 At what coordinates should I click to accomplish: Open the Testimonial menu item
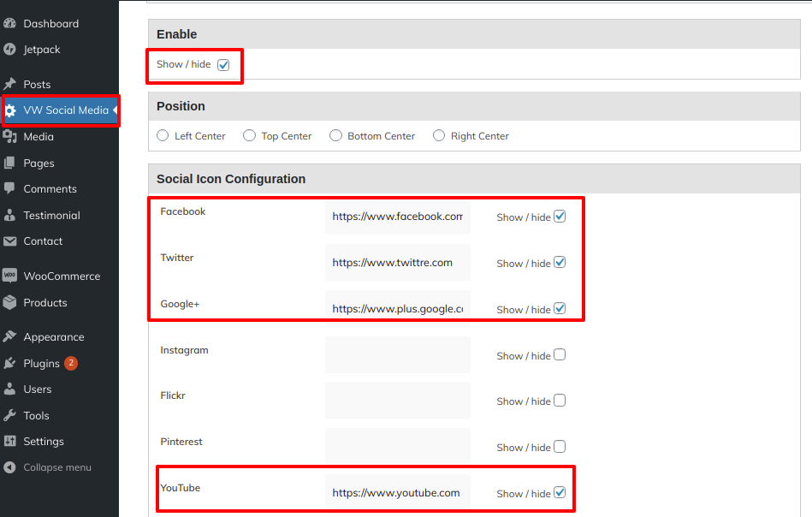(51, 216)
